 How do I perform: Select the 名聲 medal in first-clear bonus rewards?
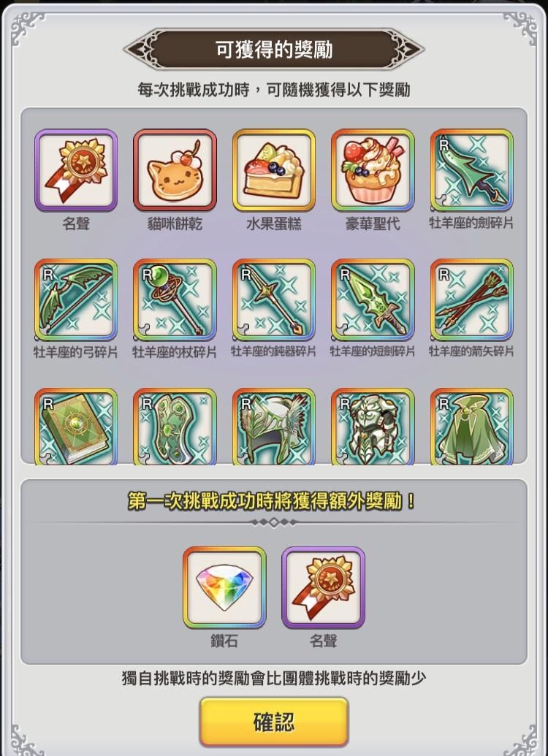tap(323, 587)
